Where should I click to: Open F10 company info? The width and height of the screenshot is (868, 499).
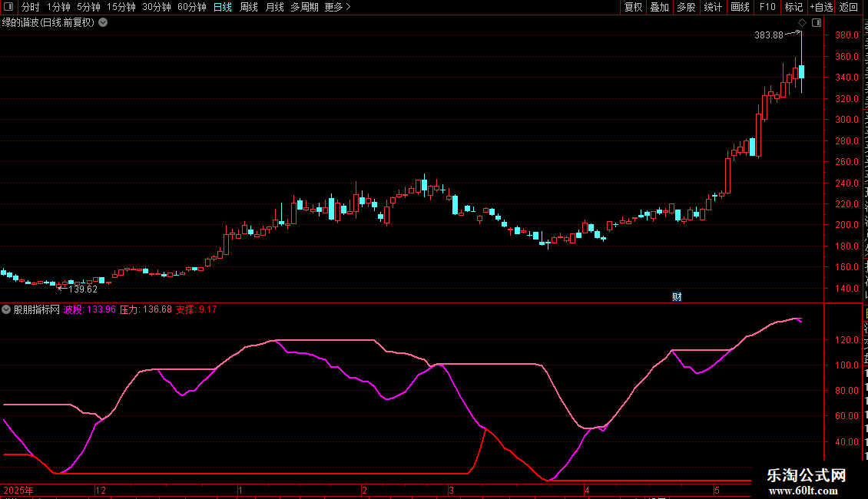767,7
